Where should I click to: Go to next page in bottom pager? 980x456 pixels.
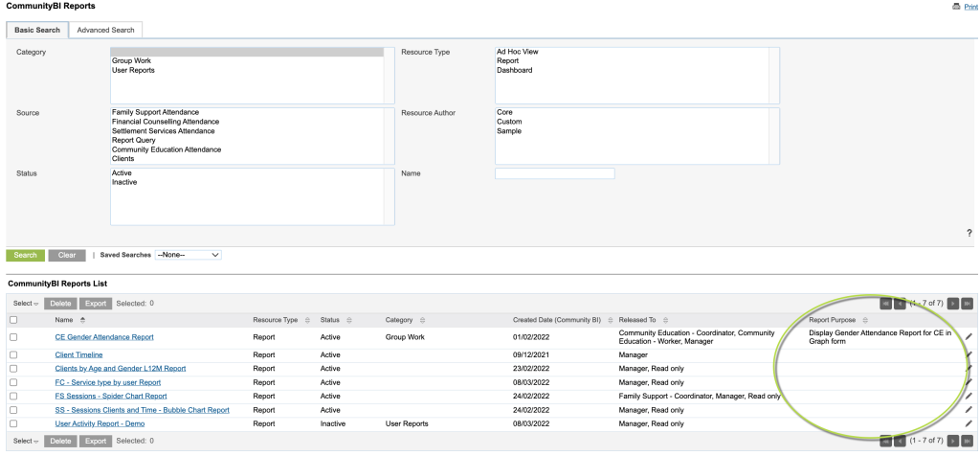[953, 441]
